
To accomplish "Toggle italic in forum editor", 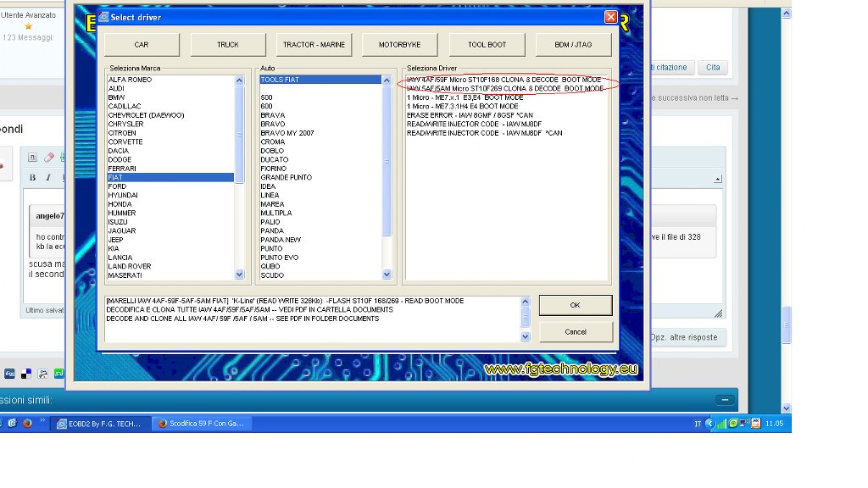I will point(48,178).
